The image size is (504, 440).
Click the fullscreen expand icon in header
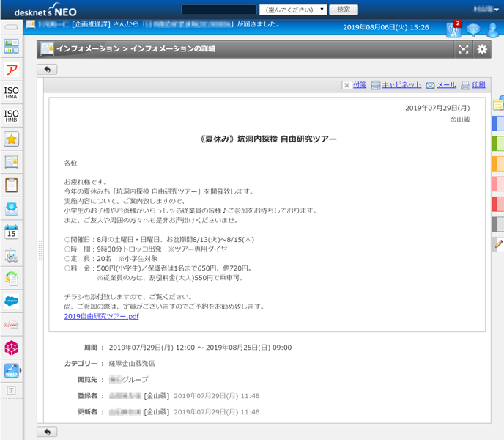(463, 49)
